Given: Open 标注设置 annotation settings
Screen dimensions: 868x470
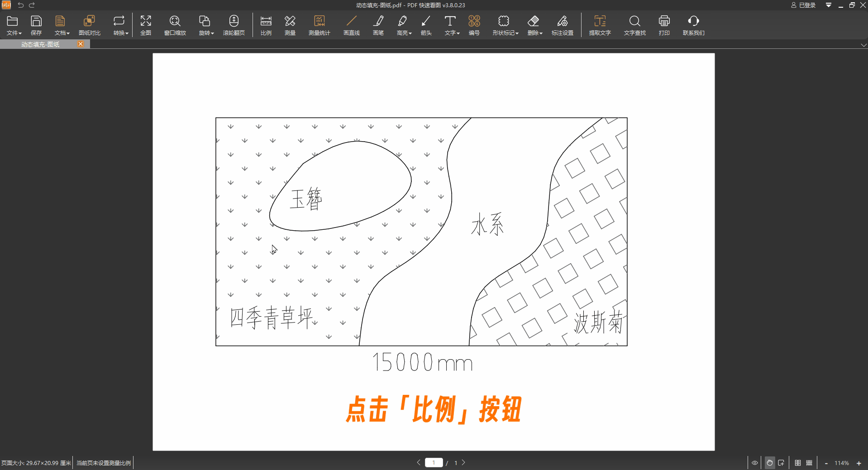Looking at the screenshot, I should (x=563, y=25).
